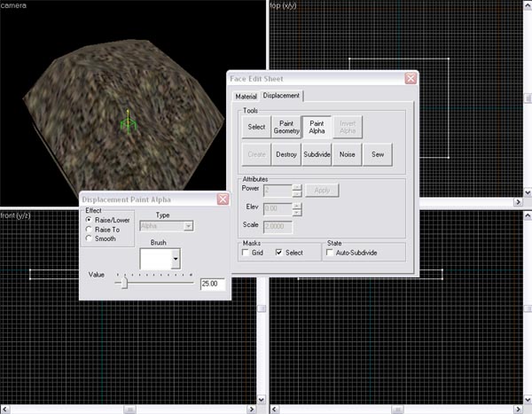
Task: Uncheck the Select mask checkbox
Action: (x=280, y=254)
